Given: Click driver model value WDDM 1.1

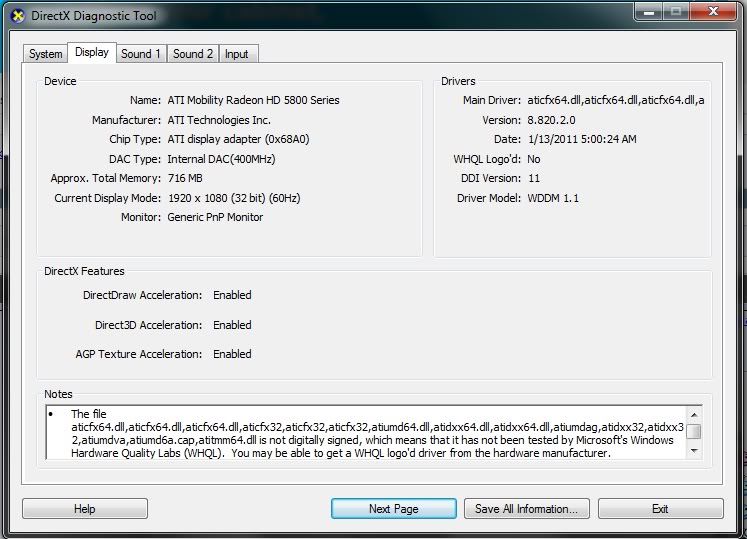Looking at the screenshot, I should click(553, 198).
